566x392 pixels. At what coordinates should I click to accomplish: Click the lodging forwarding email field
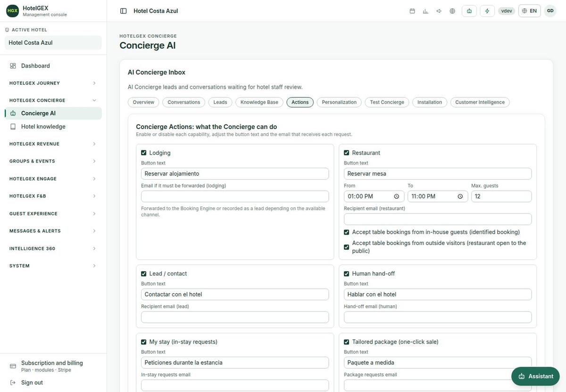[235, 196]
